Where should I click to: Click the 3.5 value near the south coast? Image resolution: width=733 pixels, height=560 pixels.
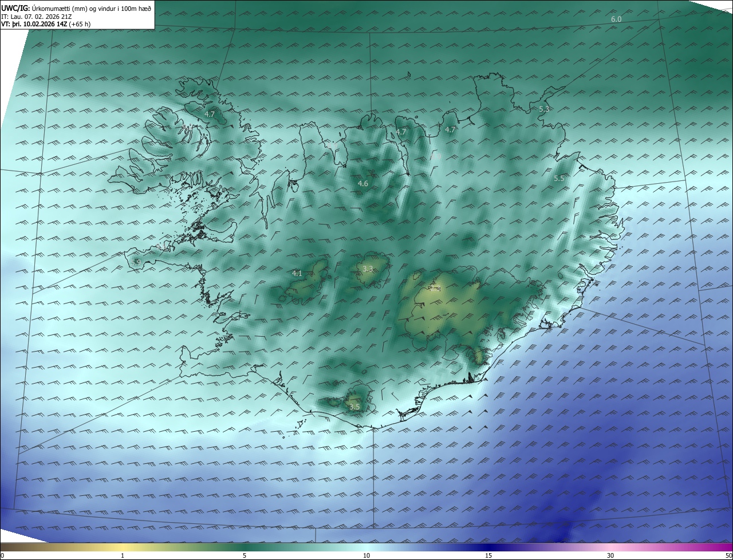point(354,407)
